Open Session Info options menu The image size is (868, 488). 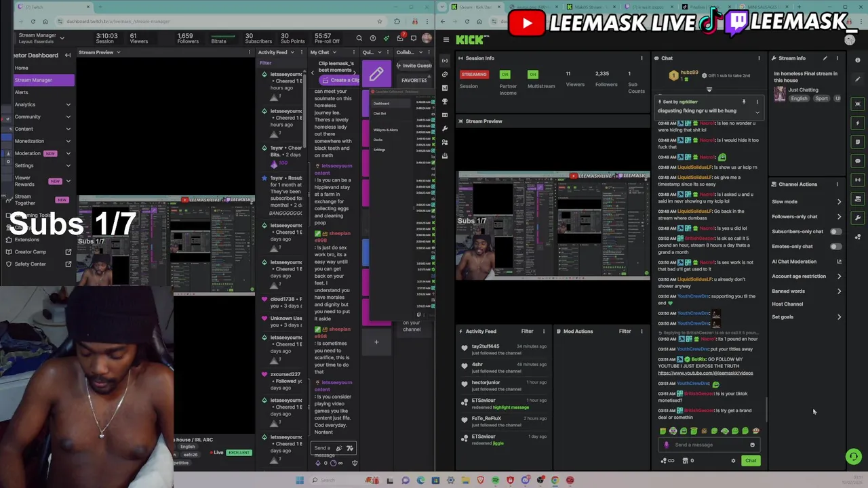coord(642,58)
